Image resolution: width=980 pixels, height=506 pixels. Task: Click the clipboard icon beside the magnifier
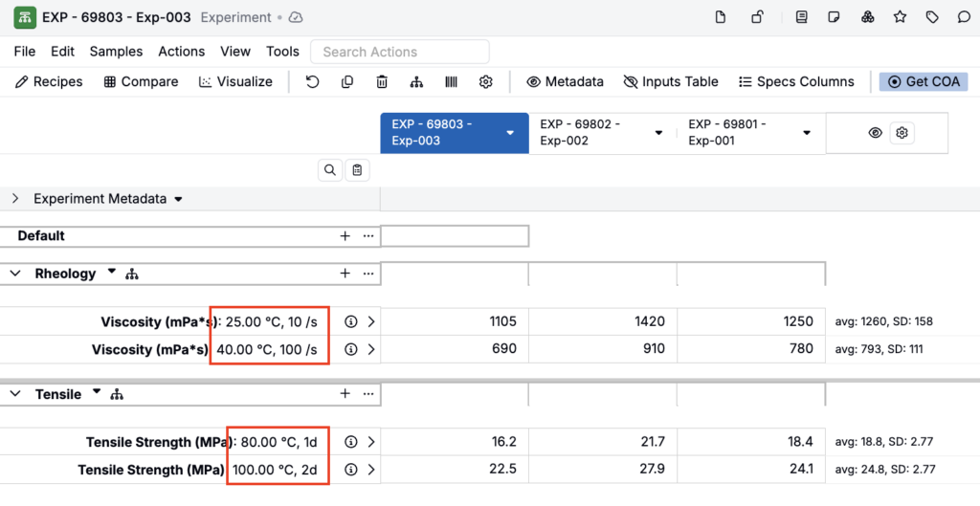[x=358, y=170]
